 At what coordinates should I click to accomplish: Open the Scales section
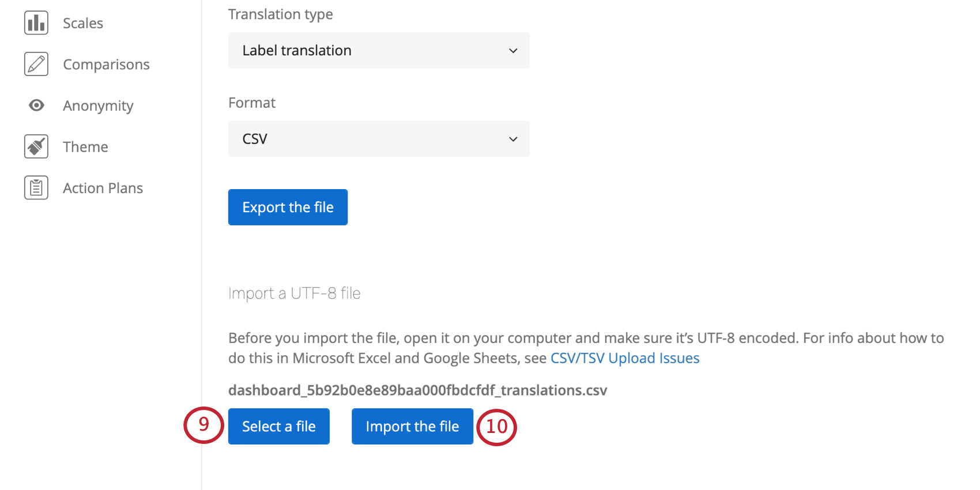click(x=83, y=23)
